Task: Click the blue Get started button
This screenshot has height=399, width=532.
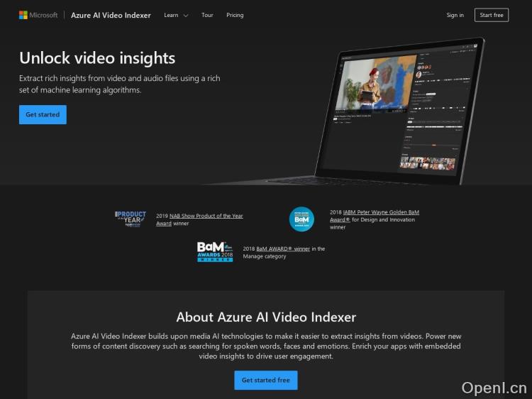Action: (43, 114)
